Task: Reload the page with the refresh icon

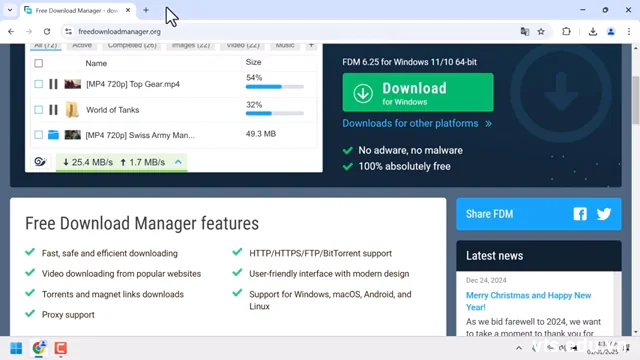Action: point(47,31)
